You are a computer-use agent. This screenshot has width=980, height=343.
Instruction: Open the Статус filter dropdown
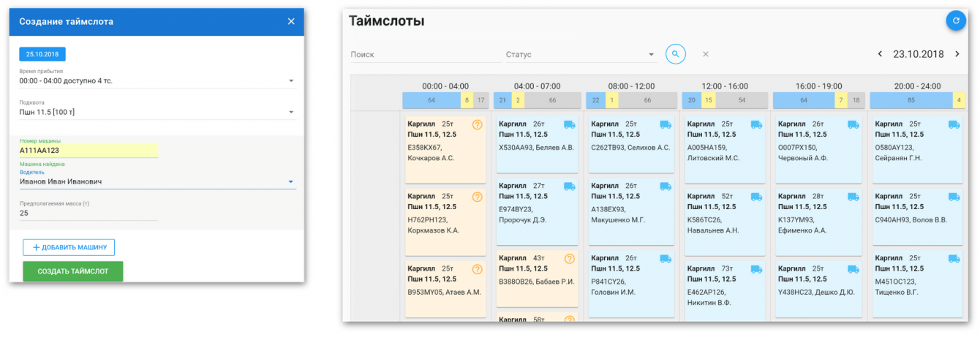click(x=581, y=55)
